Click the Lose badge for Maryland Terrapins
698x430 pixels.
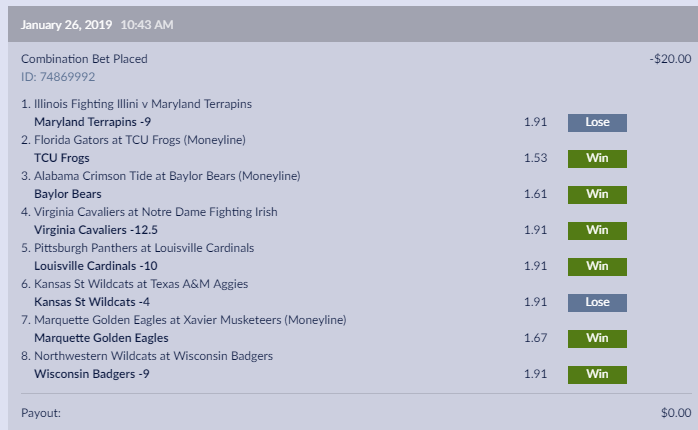pyautogui.click(x=597, y=122)
